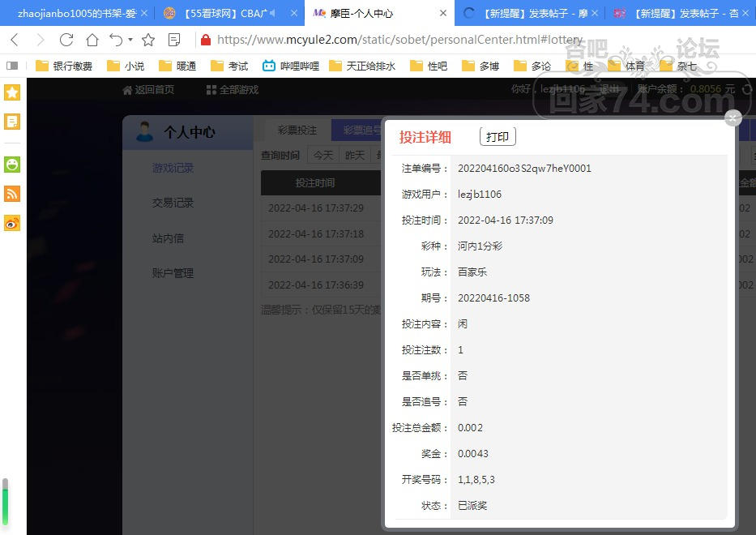
Task: Click the undo closed tab icon
Action: (x=116, y=40)
